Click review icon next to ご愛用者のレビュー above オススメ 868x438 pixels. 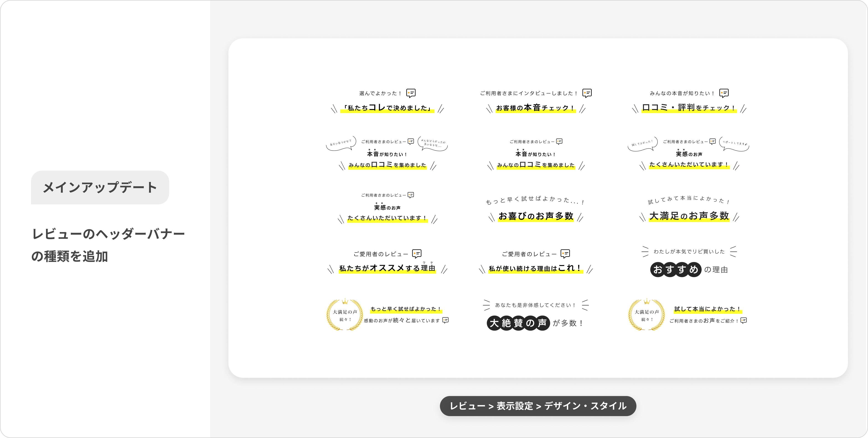[417, 254]
